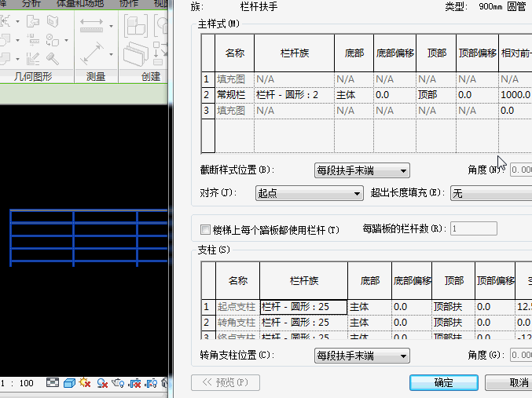
Task: Click the measure between references ruler icon
Action: [x=91, y=25]
